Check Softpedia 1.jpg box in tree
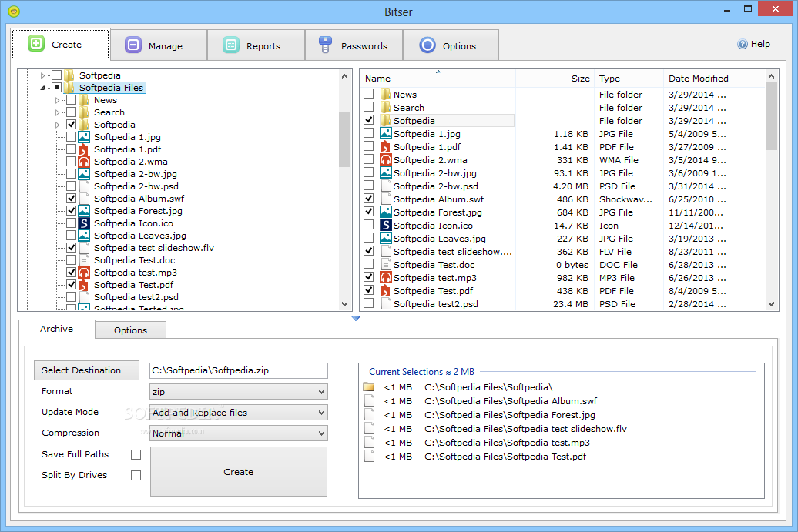The width and height of the screenshot is (798, 532). click(71, 137)
